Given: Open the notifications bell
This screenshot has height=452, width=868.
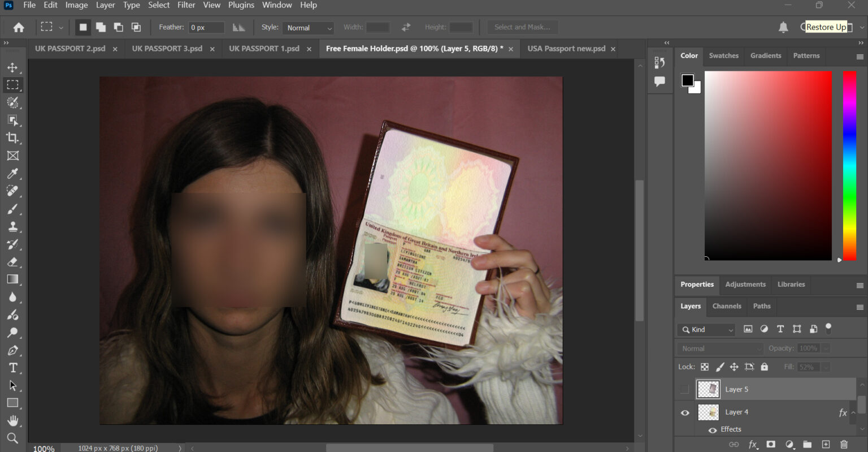Looking at the screenshot, I should coord(783,27).
